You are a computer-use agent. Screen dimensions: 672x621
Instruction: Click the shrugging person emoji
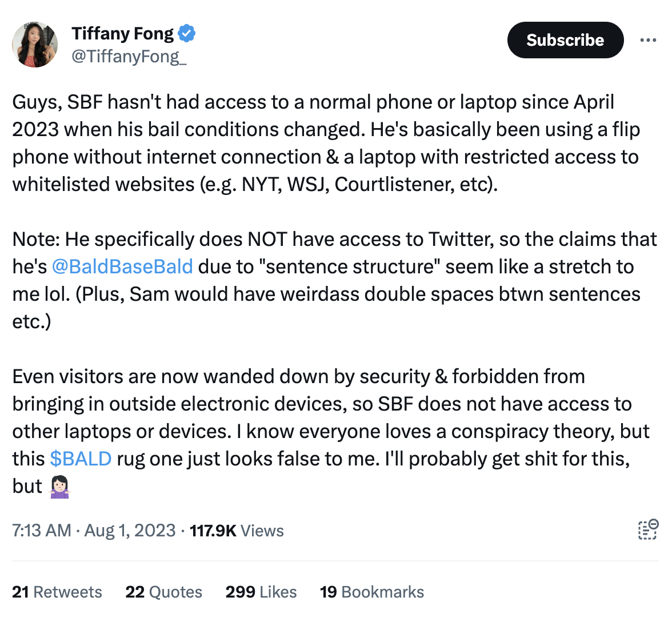pyautogui.click(x=60, y=487)
